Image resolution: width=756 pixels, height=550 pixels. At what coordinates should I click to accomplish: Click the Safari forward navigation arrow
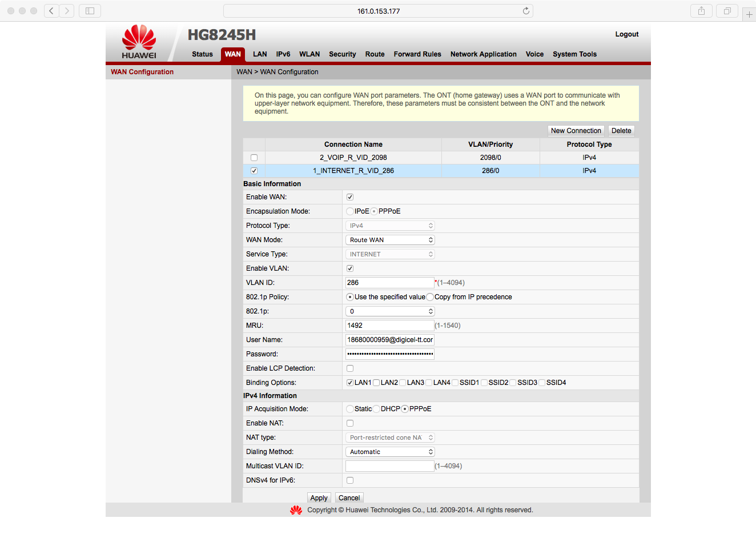(x=67, y=11)
